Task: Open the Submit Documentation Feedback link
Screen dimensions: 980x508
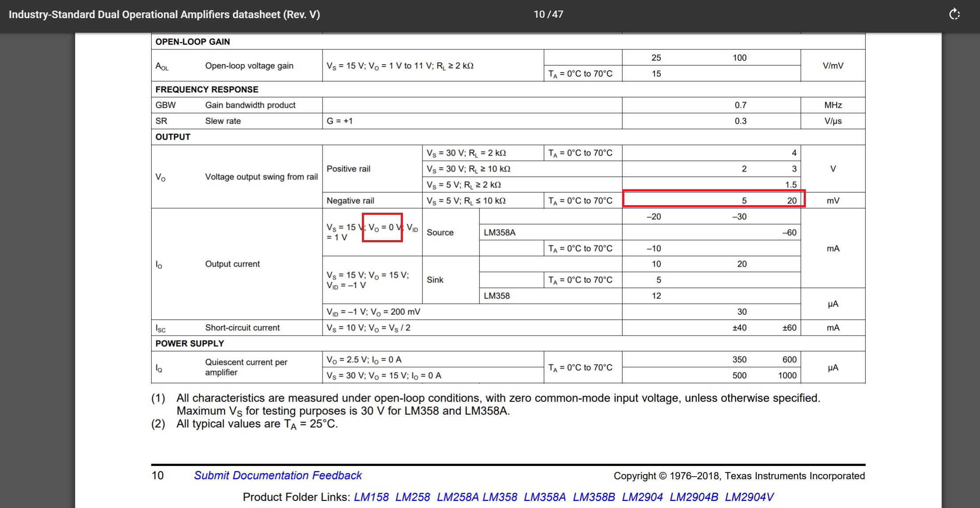Action: [x=277, y=475]
